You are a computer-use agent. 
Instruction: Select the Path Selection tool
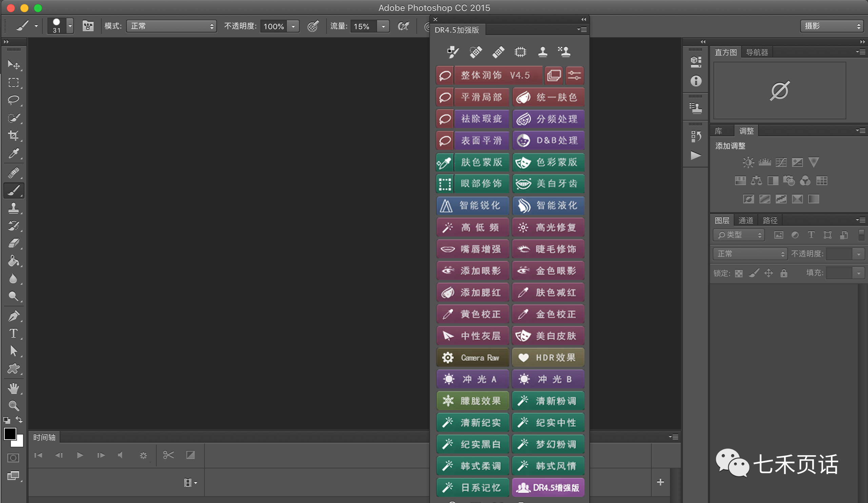point(14,351)
